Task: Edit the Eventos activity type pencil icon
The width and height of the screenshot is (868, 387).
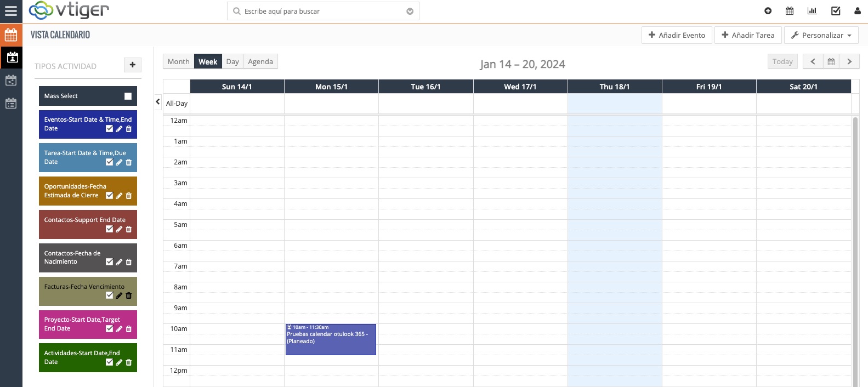Action: tap(119, 129)
